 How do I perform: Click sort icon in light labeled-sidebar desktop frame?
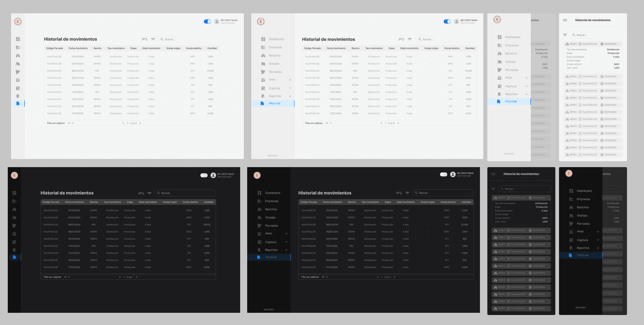coord(401,39)
